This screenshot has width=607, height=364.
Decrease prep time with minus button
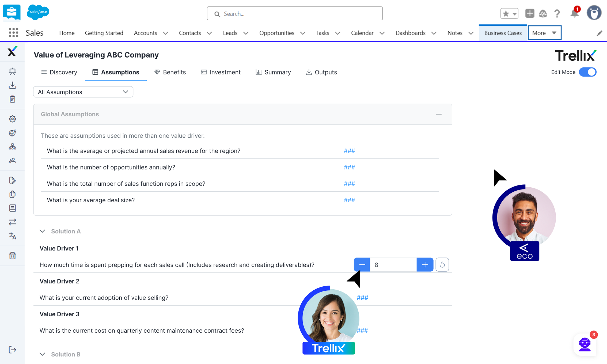click(x=362, y=265)
